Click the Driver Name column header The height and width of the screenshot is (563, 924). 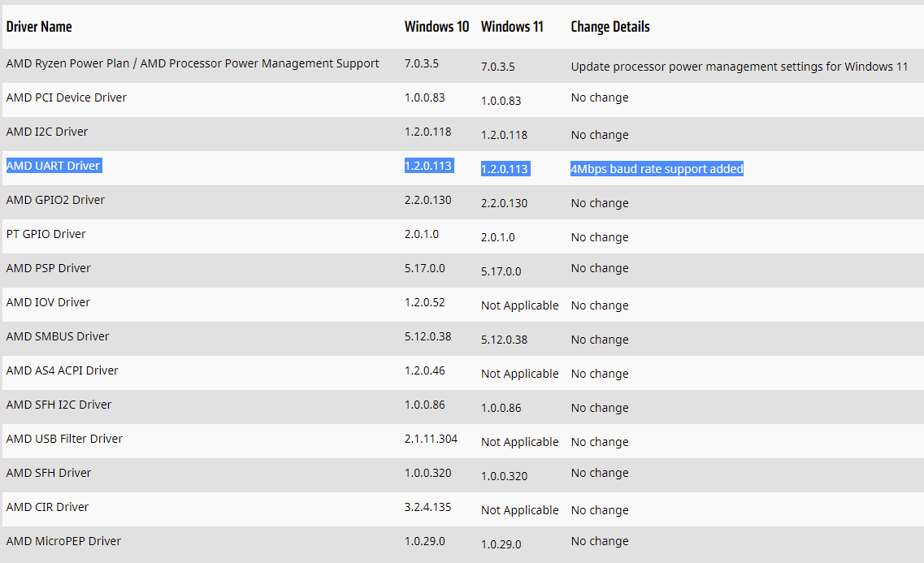coord(39,27)
